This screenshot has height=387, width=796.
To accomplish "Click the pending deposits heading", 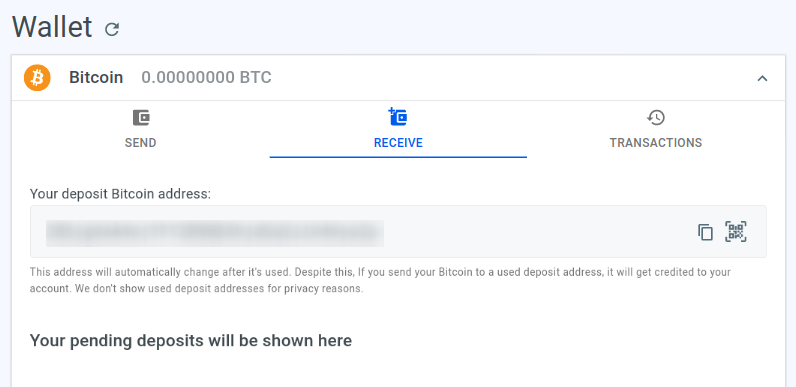I will coord(191,340).
